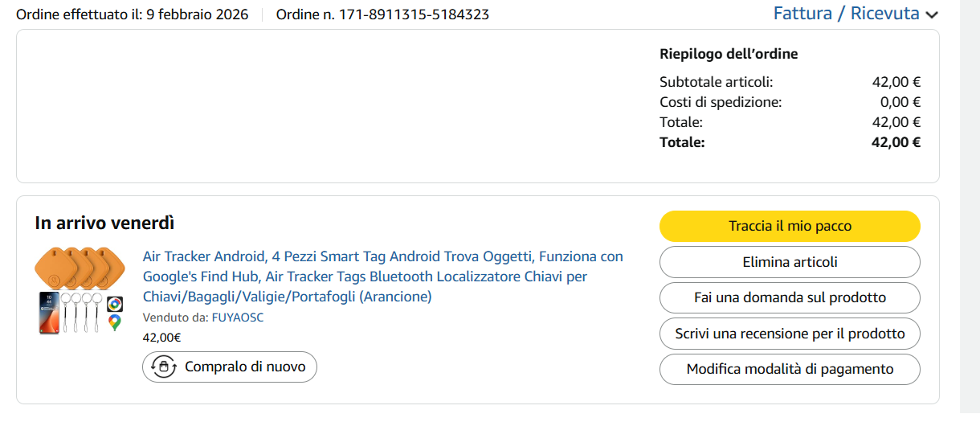Screen dimensions: 980x422
Task: Visit the FUYAOSC seller link
Action: [237, 318]
